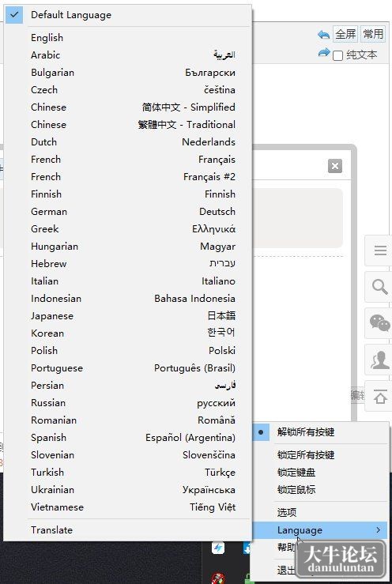This screenshot has height=584, width=392.
Task: Select Ukrainian language
Action: (x=128, y=490)
